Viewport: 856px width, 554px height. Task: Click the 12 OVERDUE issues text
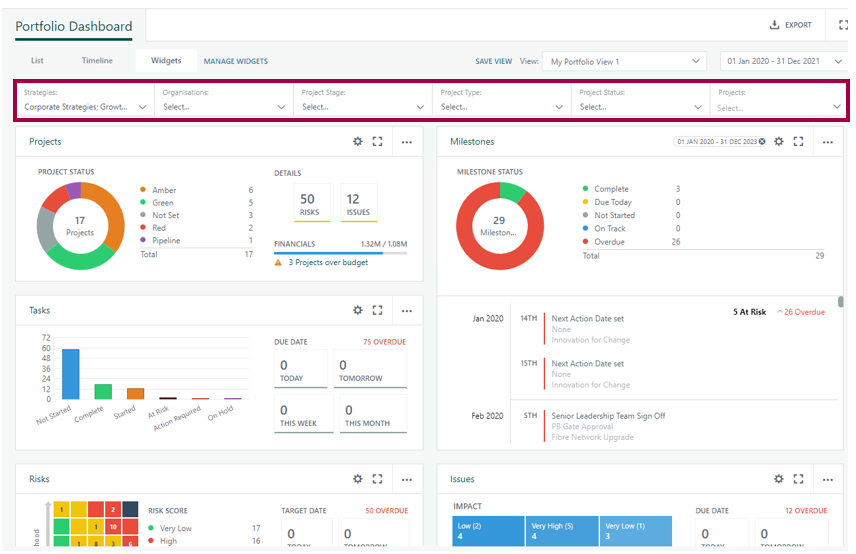pos(806,510)
